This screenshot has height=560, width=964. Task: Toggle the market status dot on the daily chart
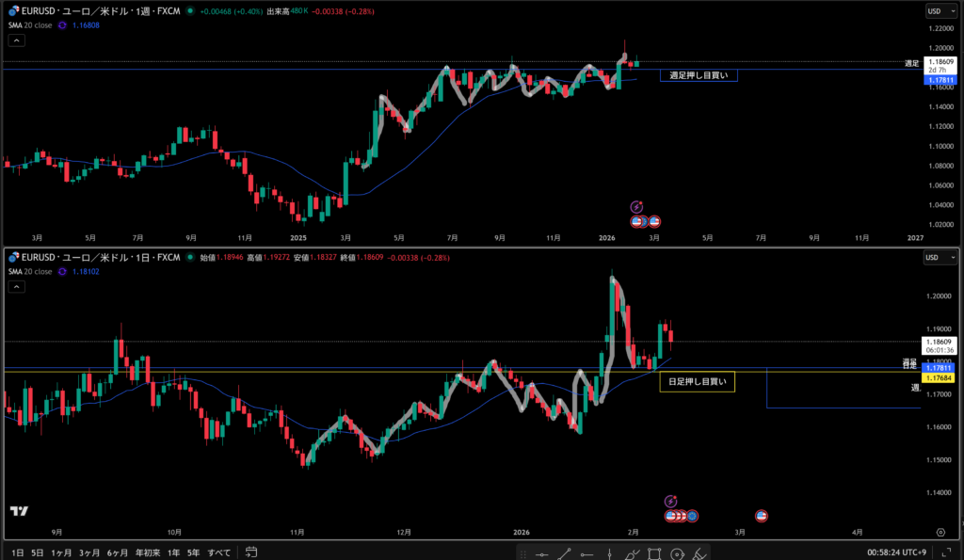(191, 257)
